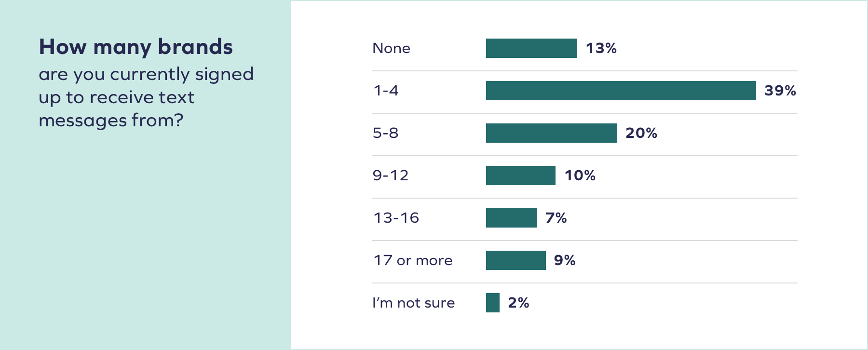This screenshot has width=868, height=350.
Task: Click the small bar for I'm not sure
Action: (492, 303)
